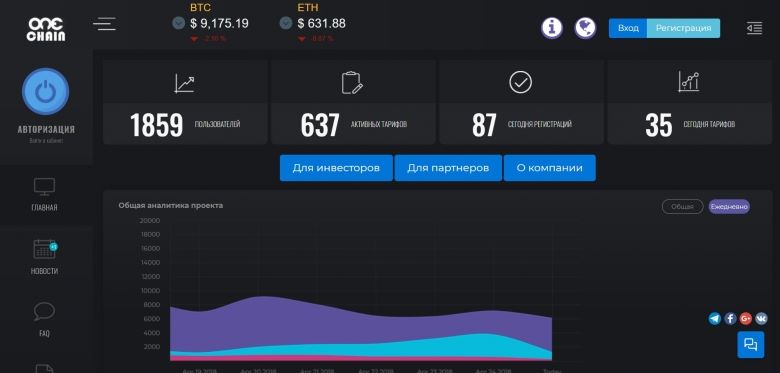The height and width of the screenshot is (373, 780).
Task: Click the Регистрация button
Action: [x=683, y=28]
